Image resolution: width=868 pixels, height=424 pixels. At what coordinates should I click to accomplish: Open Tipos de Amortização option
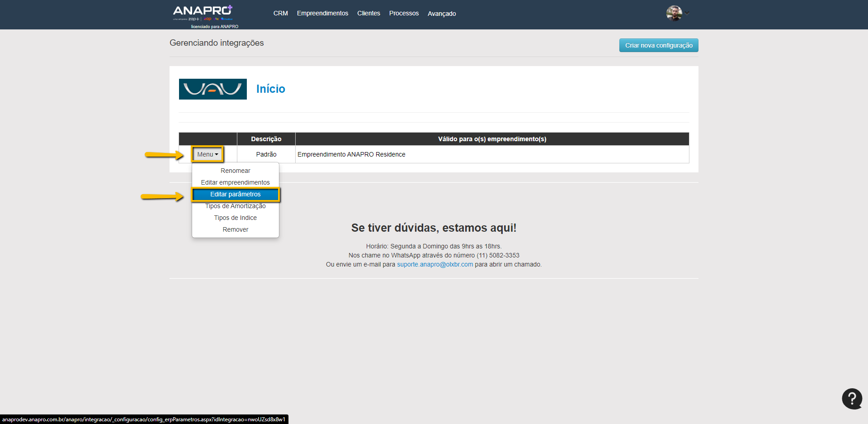click(x=235, y=206)
